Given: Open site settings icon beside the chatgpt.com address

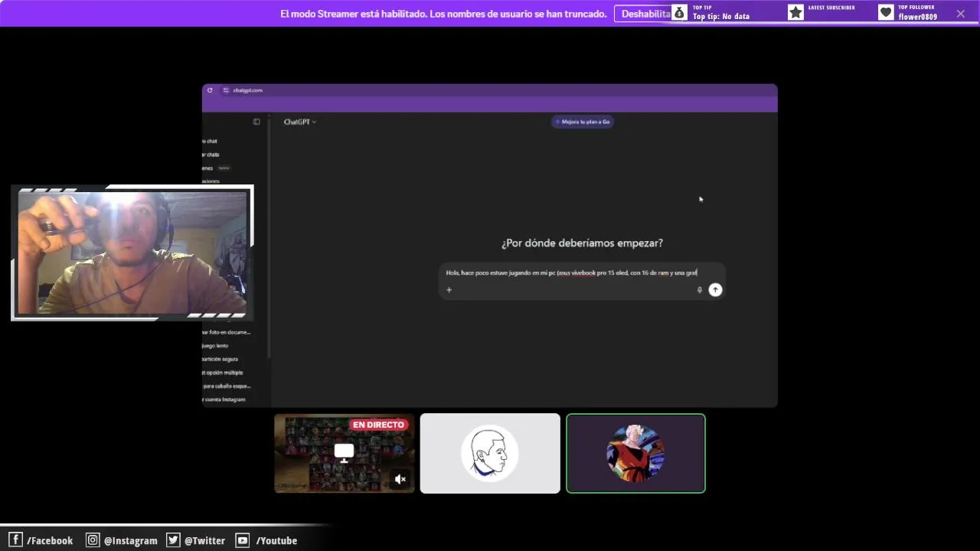Looking at the screenshot, I should pos(226,90).
